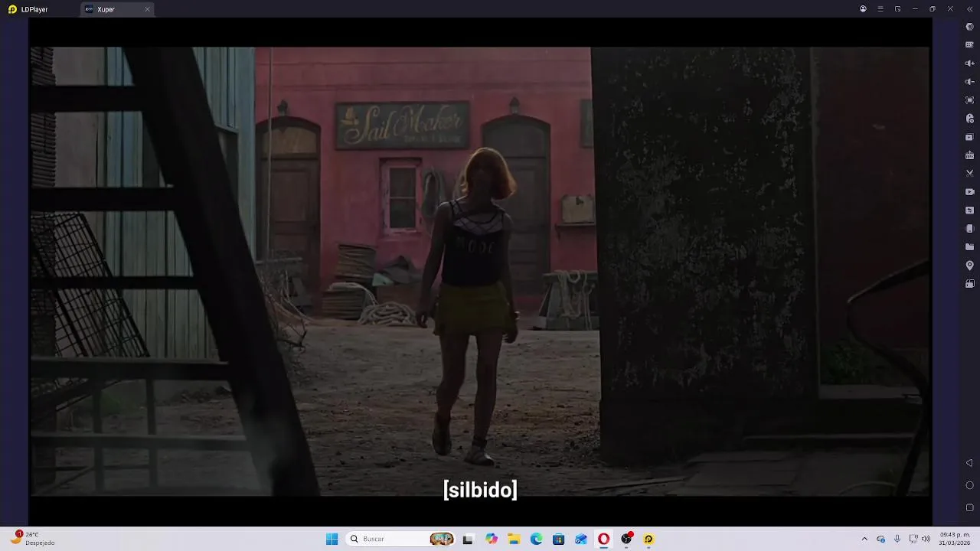
Task: Open the synchronizer arrows icon in sidebar
Action: pyautogui.click(x=969, y=210)
